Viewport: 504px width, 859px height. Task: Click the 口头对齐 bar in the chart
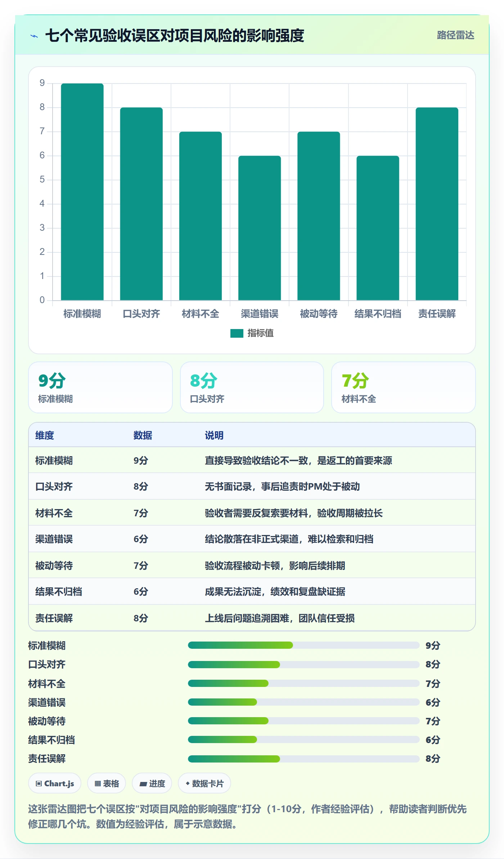point(141,204)
